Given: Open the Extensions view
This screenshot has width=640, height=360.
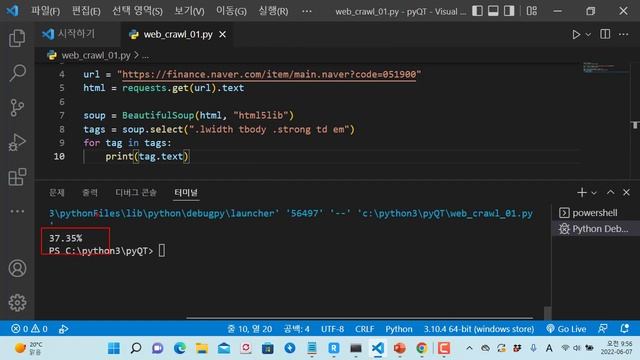Looking at the screenshot, I should click(x=17, y=177).
